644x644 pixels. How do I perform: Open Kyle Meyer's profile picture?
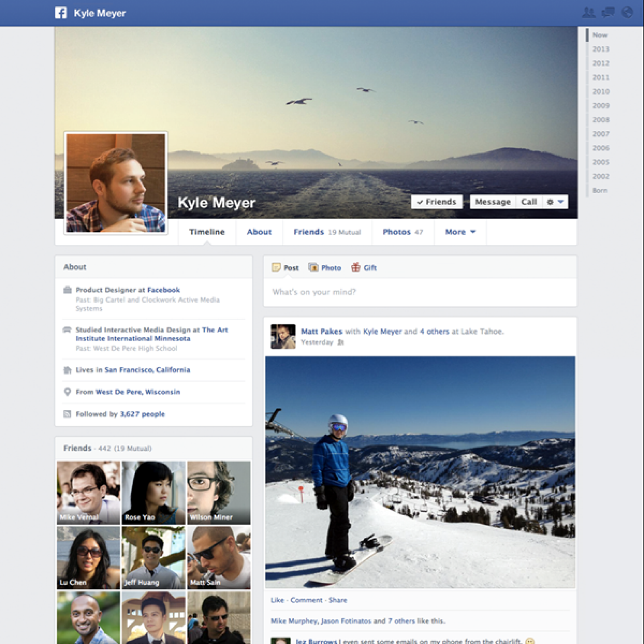pyautogui.click(x=116, y=183)
